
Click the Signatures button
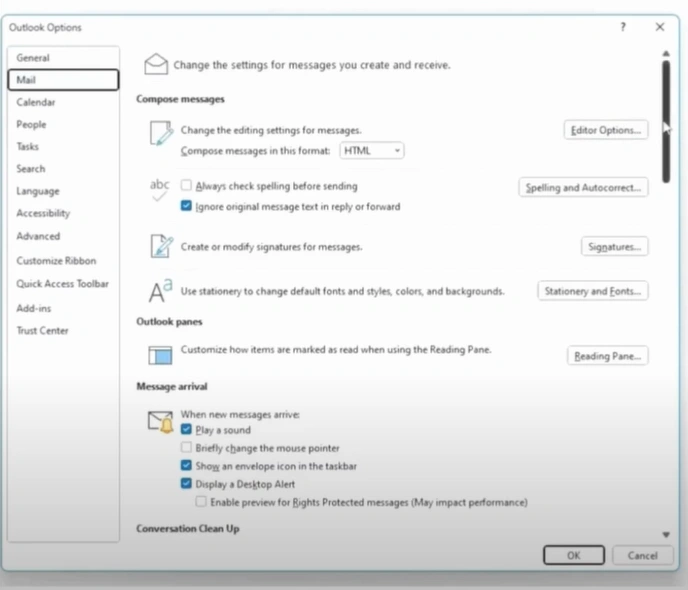point(614,247)
